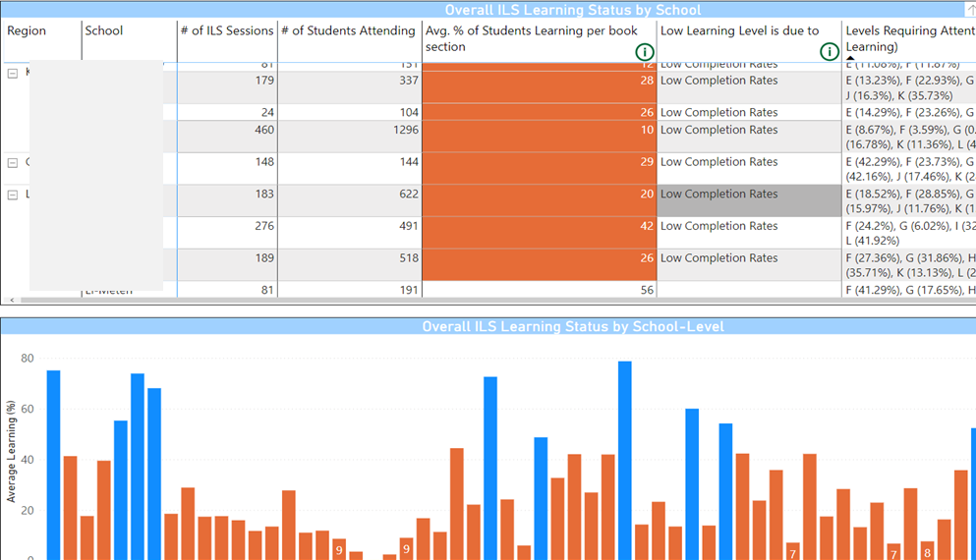Select the 337 students attending cell
Screen dimensions: 976x560
pyautogui.click(x=350, y=87)
